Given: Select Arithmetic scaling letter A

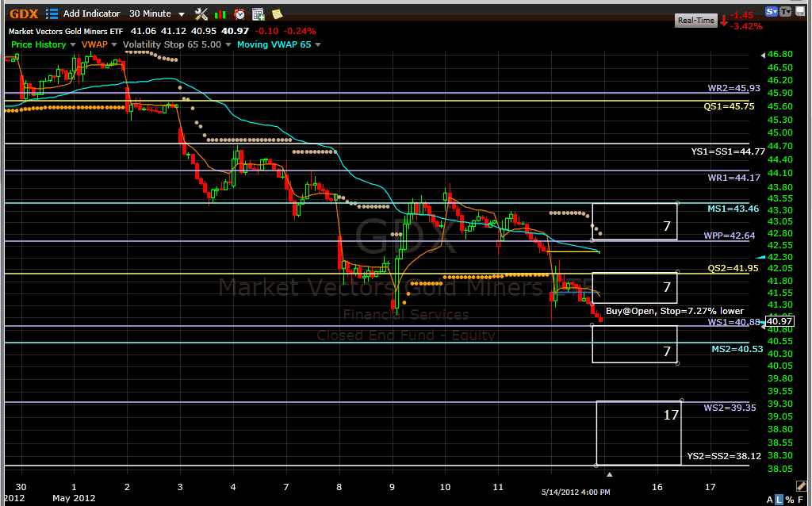Looking at the screenshot, I should point(769,500).
